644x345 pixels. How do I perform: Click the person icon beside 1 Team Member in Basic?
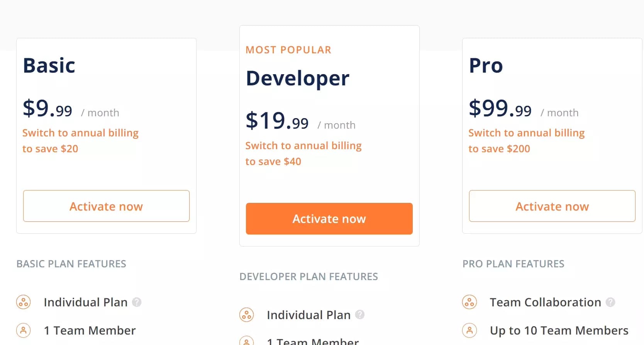click(23, 330)
